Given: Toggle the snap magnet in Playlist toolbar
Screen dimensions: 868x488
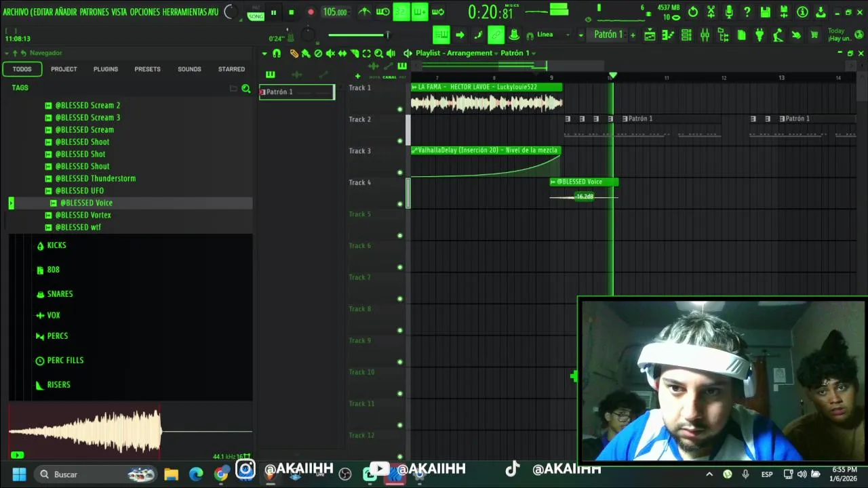Looking at the screenshot, I should click(x=277, y=54).
